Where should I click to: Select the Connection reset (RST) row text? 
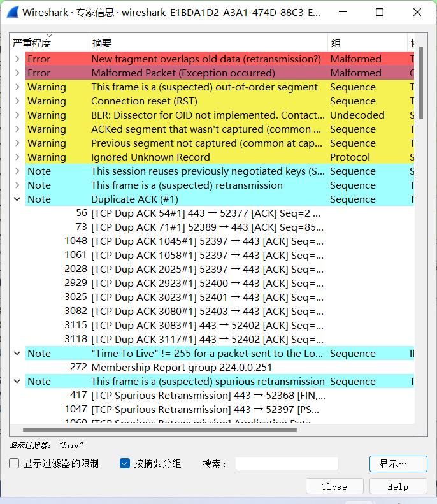coord(144,101)
